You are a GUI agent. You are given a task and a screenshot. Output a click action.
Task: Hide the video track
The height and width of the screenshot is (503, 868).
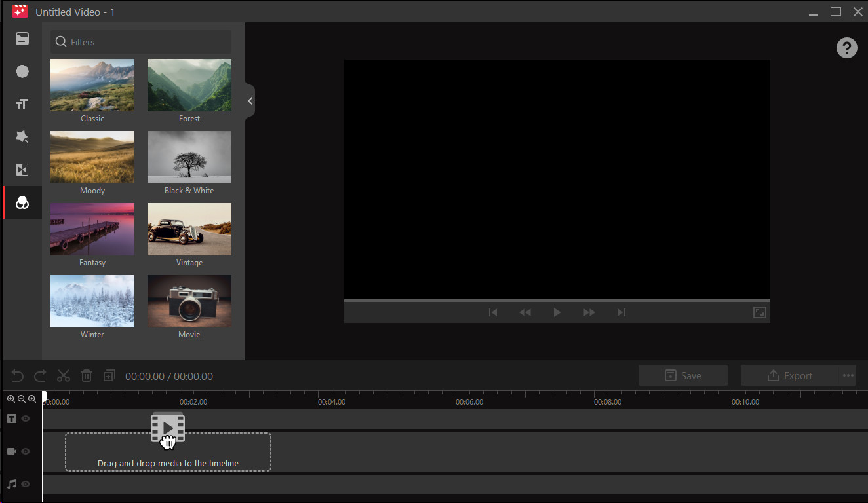(x=25, y=451)
